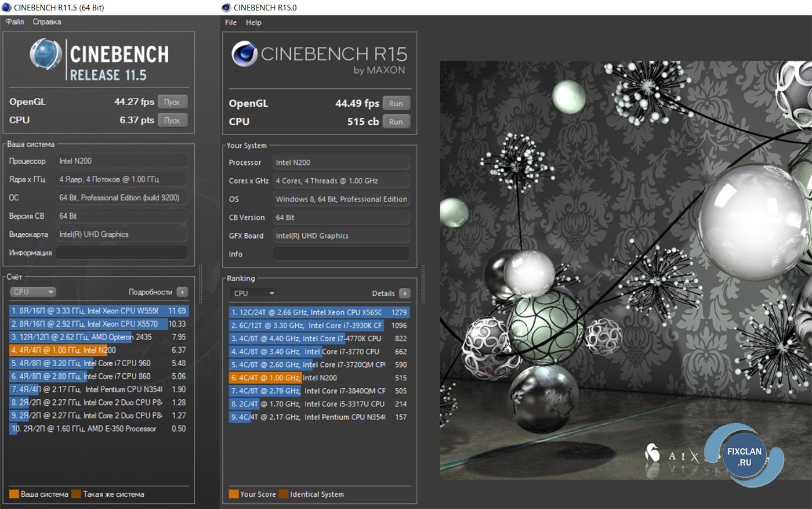Viewport: 812px width, 509px height.
Task: Select Intel Core i7-3930K row in R15
Action: coord(320,326)
